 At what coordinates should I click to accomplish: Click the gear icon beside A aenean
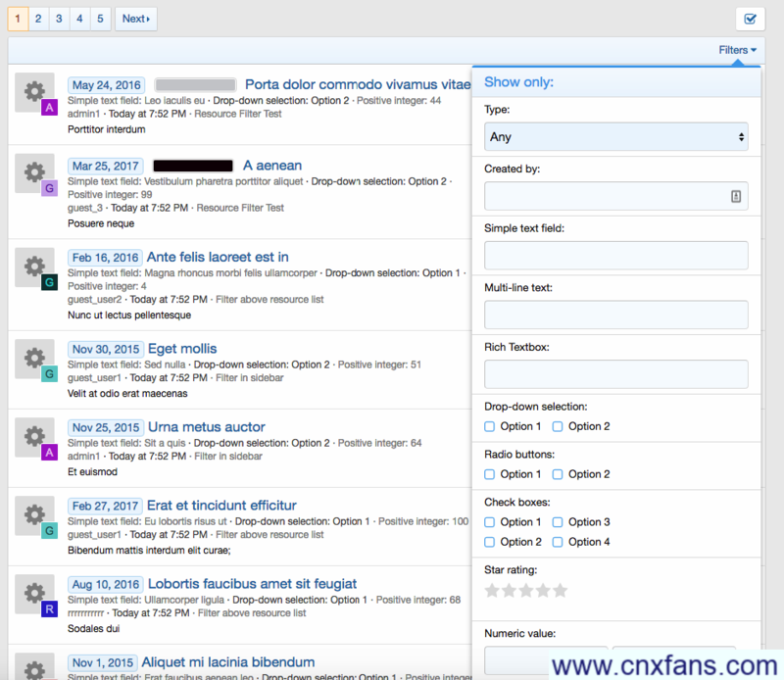pyautogui.click(x=34, y=173)
